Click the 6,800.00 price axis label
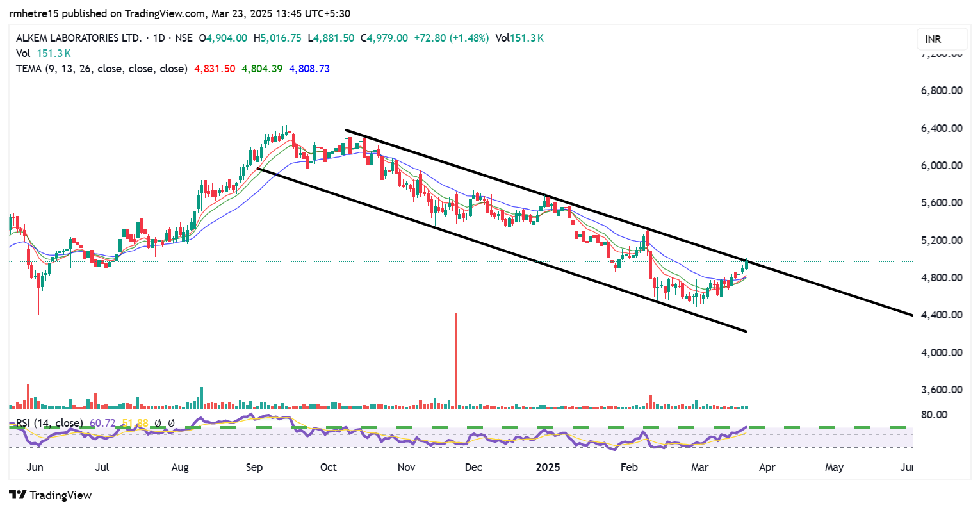 (x=942, y=90)
